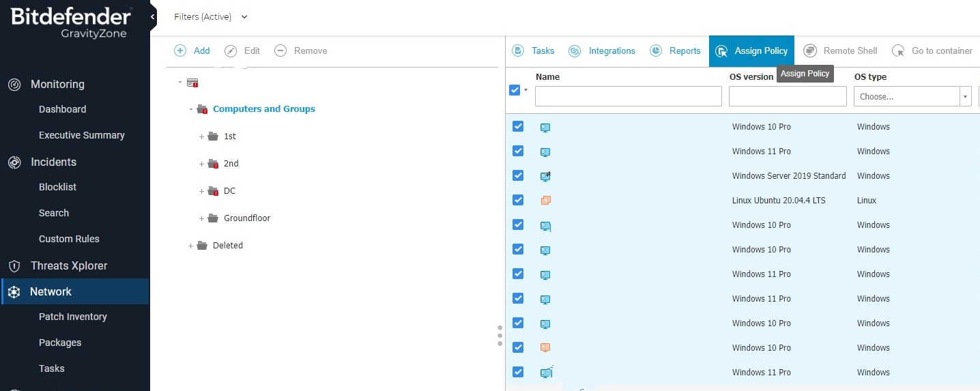The width and height of the screenshot is (980, 391).
Task: Click the root company node icon in tree
Action: pos(192,83)
